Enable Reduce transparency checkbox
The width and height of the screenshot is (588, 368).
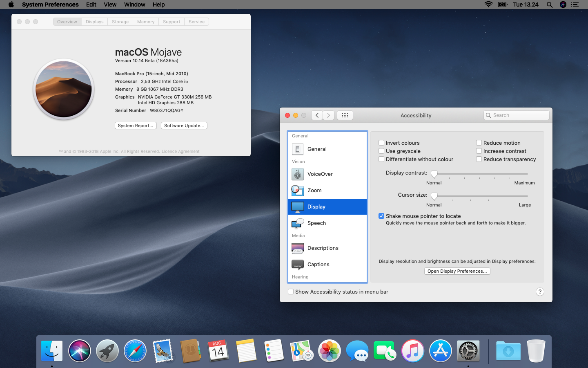[x=479, y=159]
